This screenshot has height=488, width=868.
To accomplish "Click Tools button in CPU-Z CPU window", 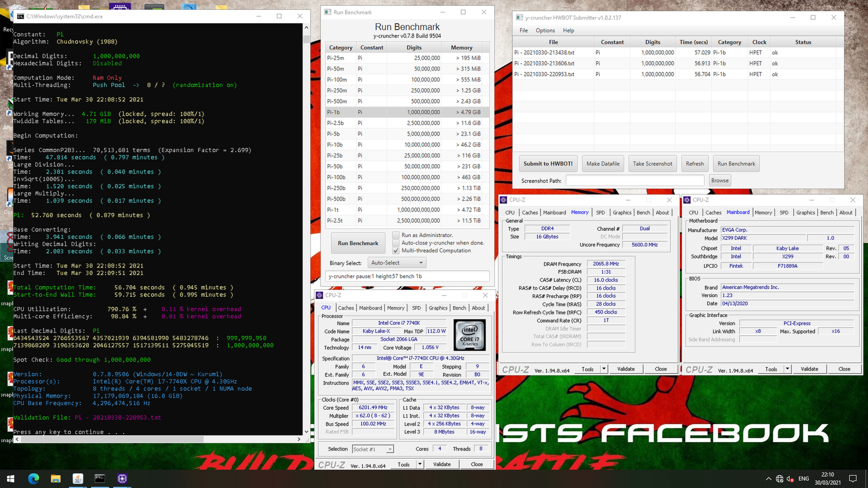I will pos(403,465).
